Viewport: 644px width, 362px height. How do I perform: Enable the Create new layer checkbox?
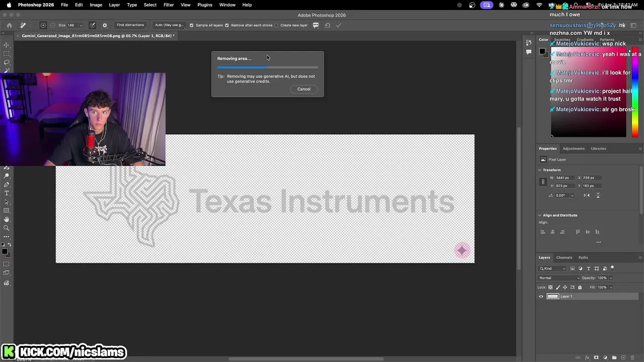point(276,25)
